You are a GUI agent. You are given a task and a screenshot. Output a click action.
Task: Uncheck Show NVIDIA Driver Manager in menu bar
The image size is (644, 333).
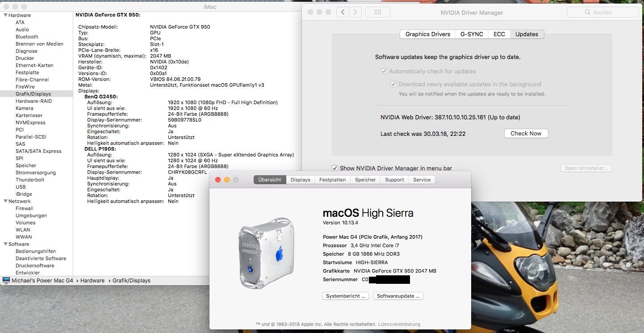coord(335,168)
